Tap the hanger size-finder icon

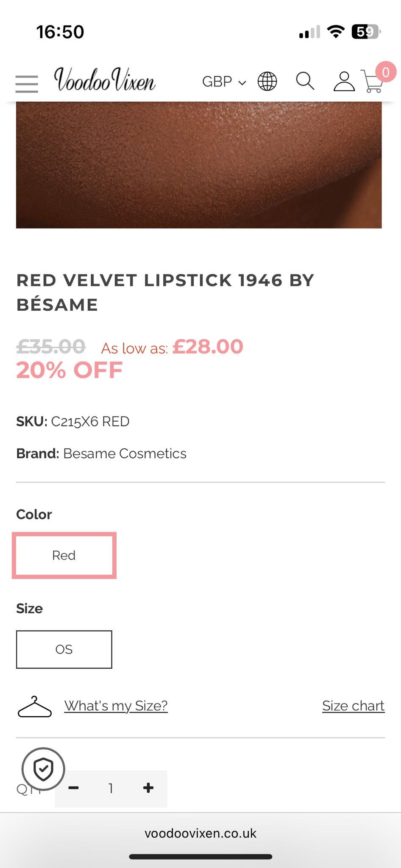coord(34,707)
